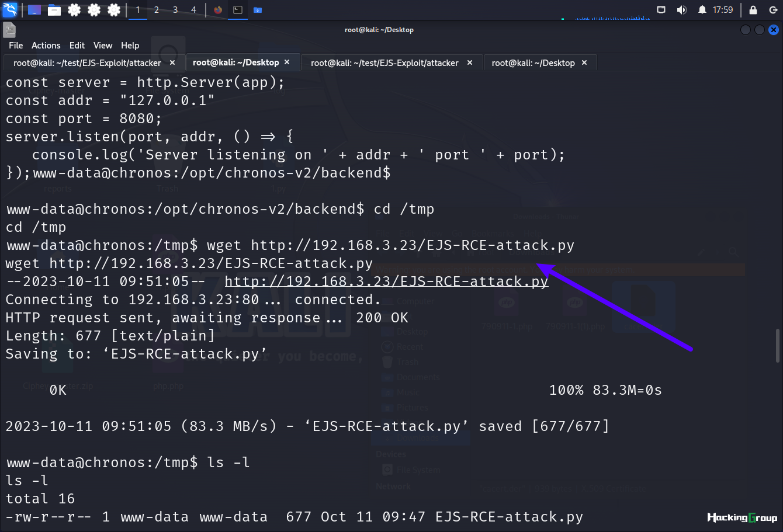Switch to workspace 4
The width and height of the screenshot is (783, 532).
(194, 10)
